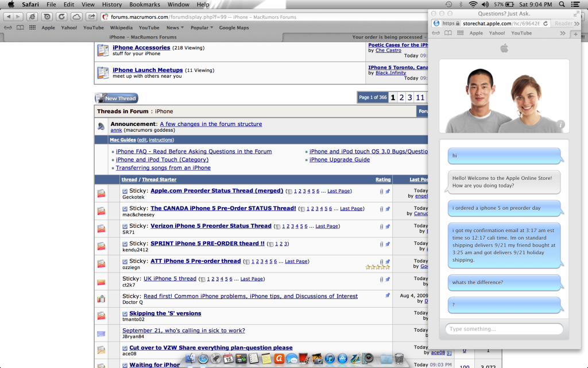The image size is (588, 368).
Task: Open Launchpad rocket icon in Dock
Action: pyautogui.click(x=216, y=359)
